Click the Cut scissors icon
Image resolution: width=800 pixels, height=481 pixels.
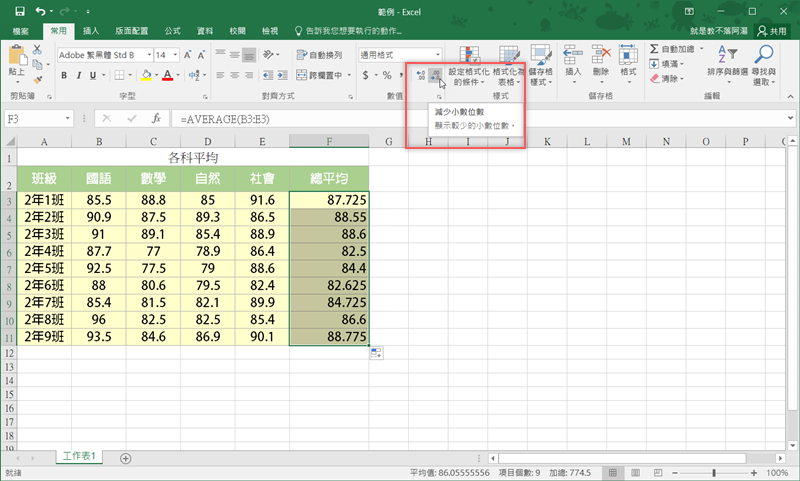37,49
